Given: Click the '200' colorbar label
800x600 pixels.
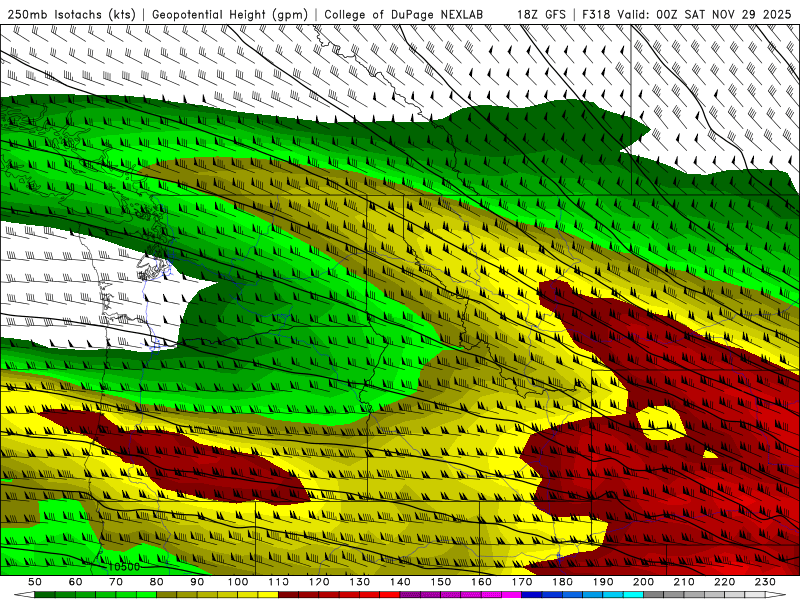Looking at the screenshot, I should (x=643, y=582).
